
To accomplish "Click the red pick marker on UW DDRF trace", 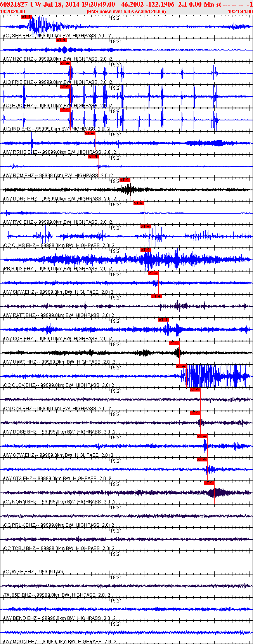I will (125, 180).
